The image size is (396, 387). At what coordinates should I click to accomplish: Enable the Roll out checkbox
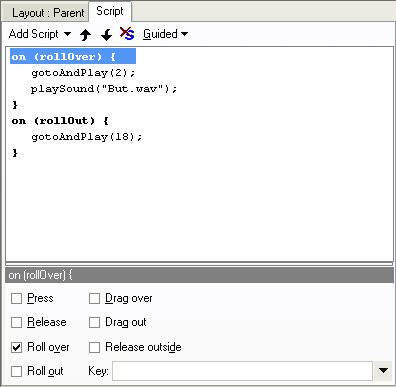[16, 371]
